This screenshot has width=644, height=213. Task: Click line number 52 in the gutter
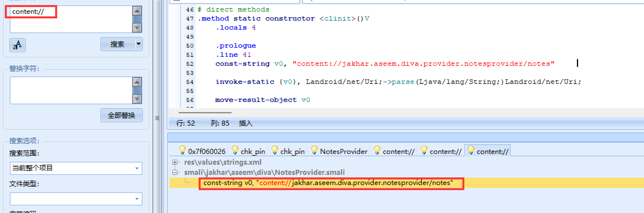click(x=190, y=64)
